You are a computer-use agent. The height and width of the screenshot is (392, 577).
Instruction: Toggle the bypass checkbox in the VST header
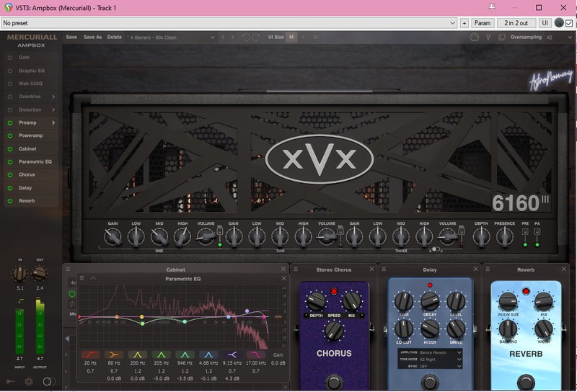coord(569,23)
